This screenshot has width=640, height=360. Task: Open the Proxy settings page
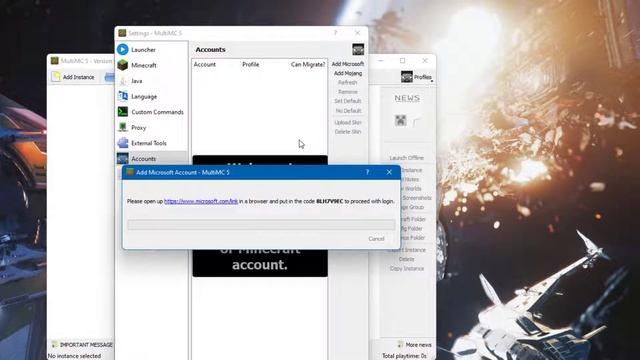coord(151,127)
